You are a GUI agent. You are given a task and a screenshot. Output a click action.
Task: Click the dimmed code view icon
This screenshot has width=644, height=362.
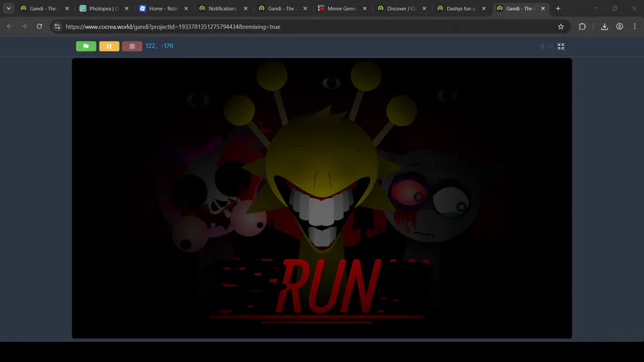(x=550, y=47)
